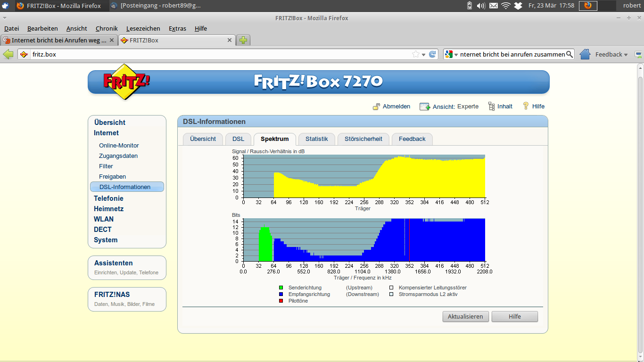Viewport: 644px width, 362px height.
Task: Bookmark page with the star icon
Action: (x=416, y=54)
